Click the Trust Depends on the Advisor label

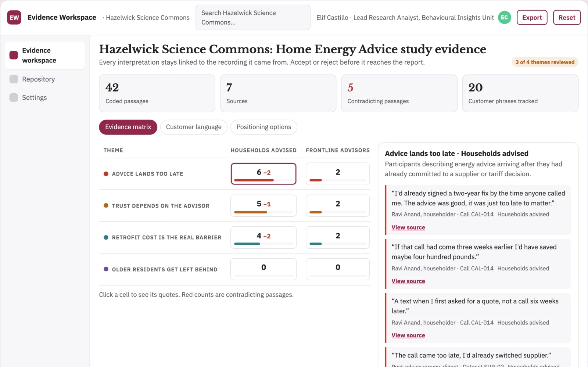(161, 206)
